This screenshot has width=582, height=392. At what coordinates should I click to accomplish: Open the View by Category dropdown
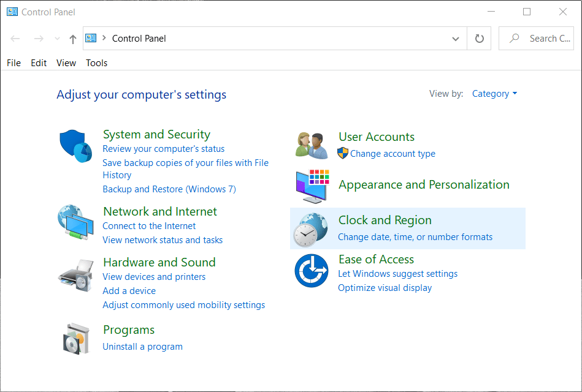pyautogui.click(x=494, y=93)
